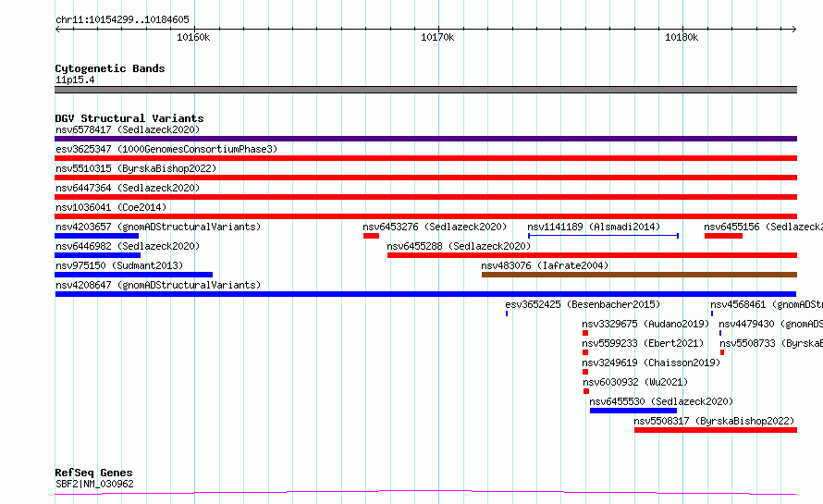Click the long blue nsv4208647 bar
The image size is (823, 504).
[425, 294]
